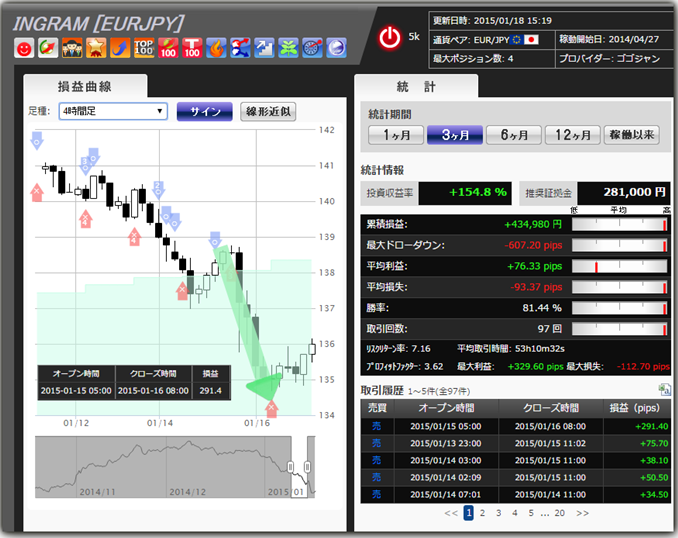The height and width of the screenshot is (538, 678).
Task: Click the red badge with green globe and 100
Action: (x=168, y=48)
